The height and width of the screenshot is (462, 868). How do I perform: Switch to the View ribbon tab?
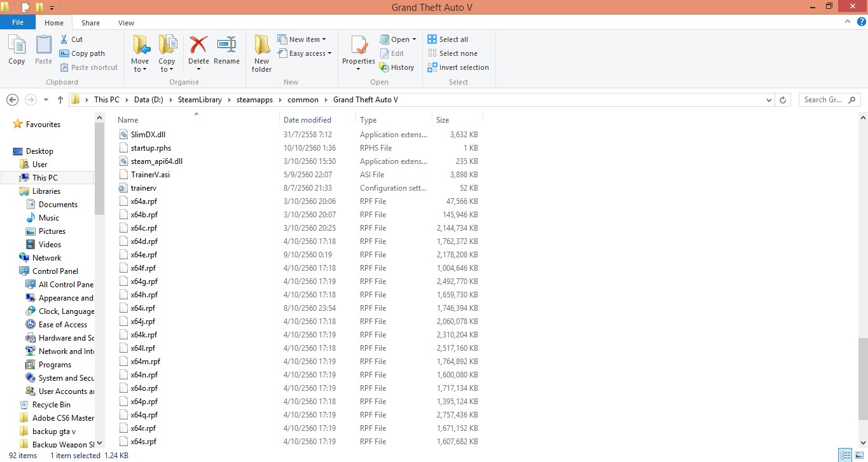tap(126, 23)
